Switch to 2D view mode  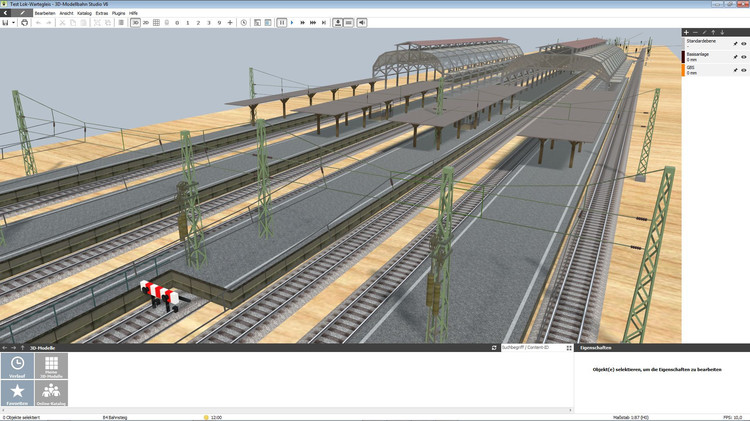click(x=145, y=22)
